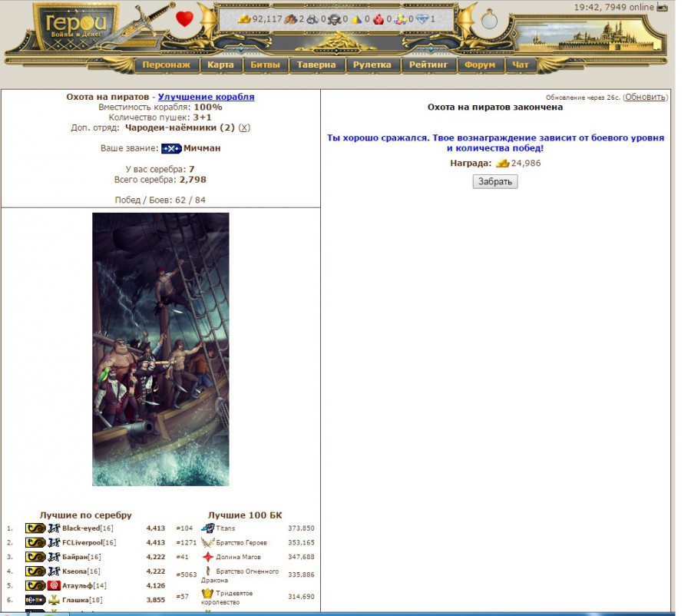Click the red star Долина Магов emblem
This screenshot has width=691, height=616.
[207, 557]
